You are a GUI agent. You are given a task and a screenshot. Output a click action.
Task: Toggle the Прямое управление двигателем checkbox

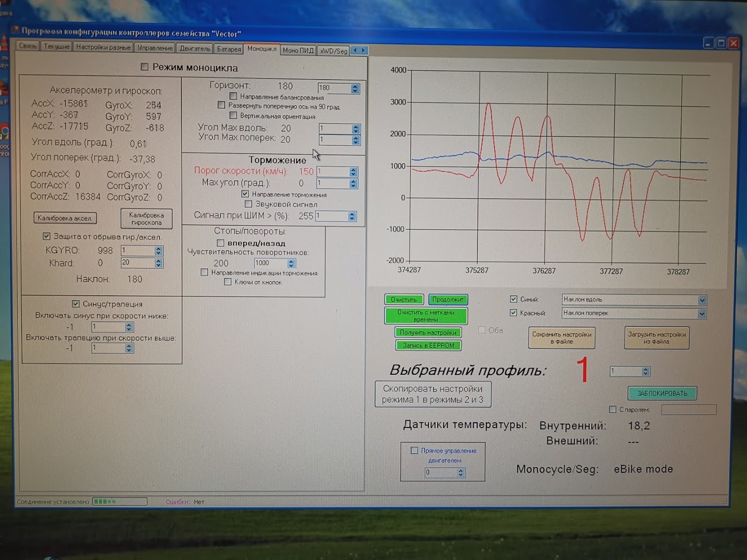click(414, 450)
